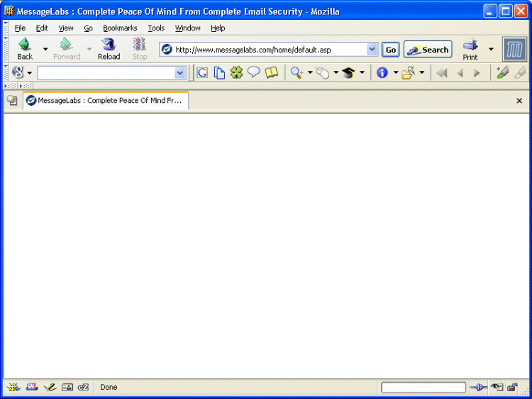Open the Back button history dropdown arrow
Viewport: 532px width, 399px height.
(x=45, y=49)
